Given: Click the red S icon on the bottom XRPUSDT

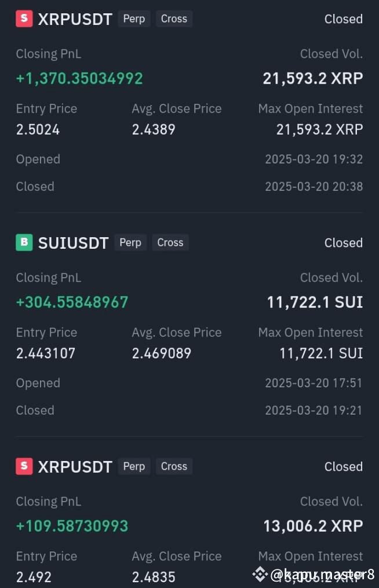Looking at the screenshot, I should click(x=24, y=466).
